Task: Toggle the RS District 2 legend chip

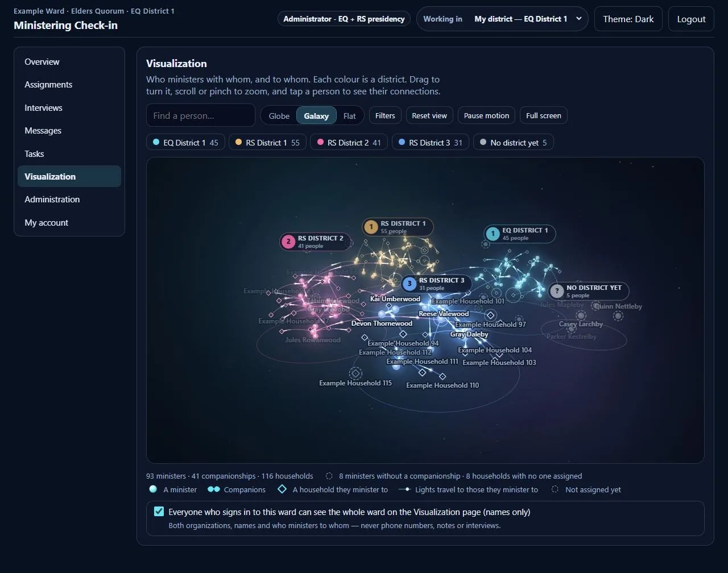Action: tap(349, 143)
